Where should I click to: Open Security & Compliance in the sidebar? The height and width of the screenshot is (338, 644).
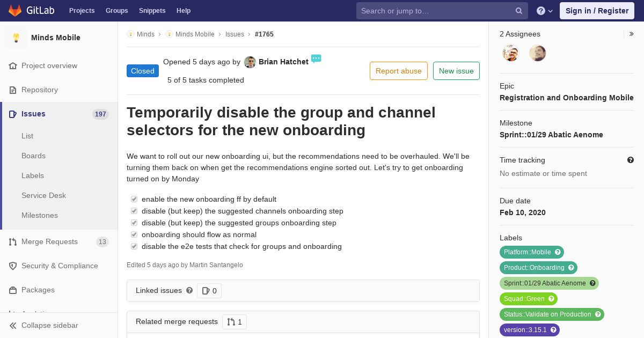[59, 266]
